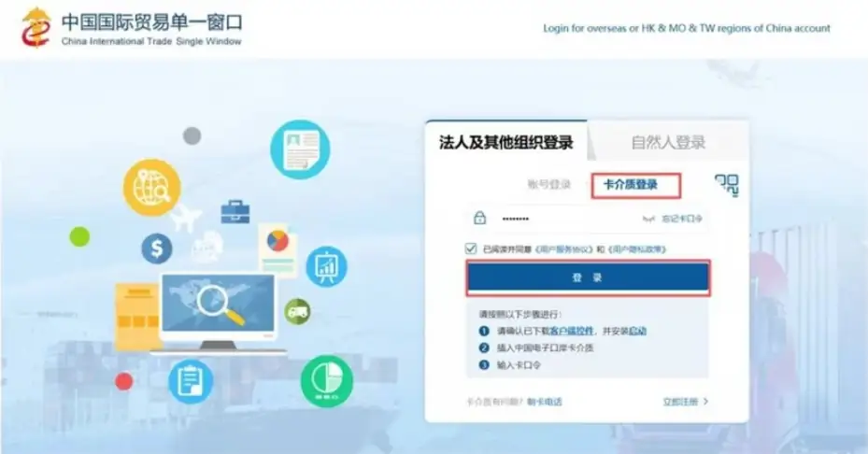Click the blue 登录 button

click(588, 277)
